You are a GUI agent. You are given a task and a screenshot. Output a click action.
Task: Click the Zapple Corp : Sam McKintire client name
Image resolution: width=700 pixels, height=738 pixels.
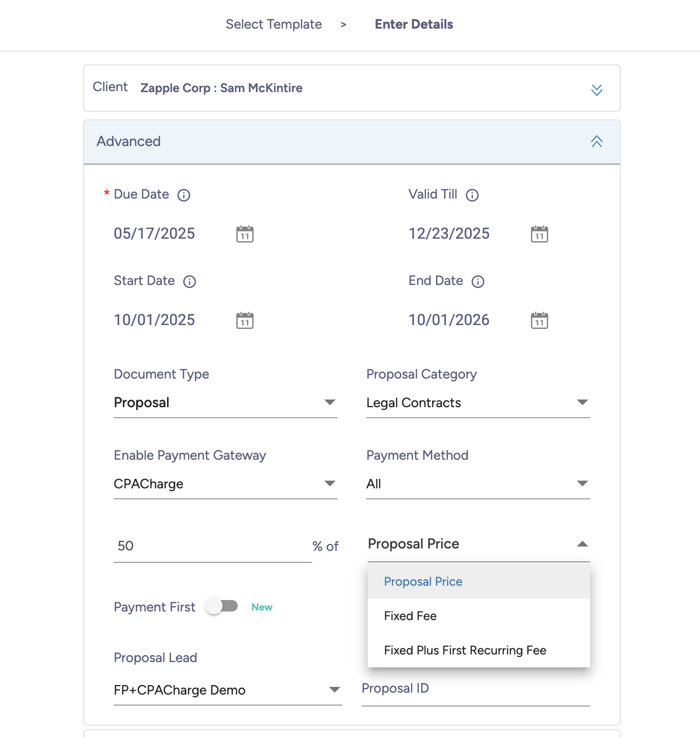(x=222, y=88)
